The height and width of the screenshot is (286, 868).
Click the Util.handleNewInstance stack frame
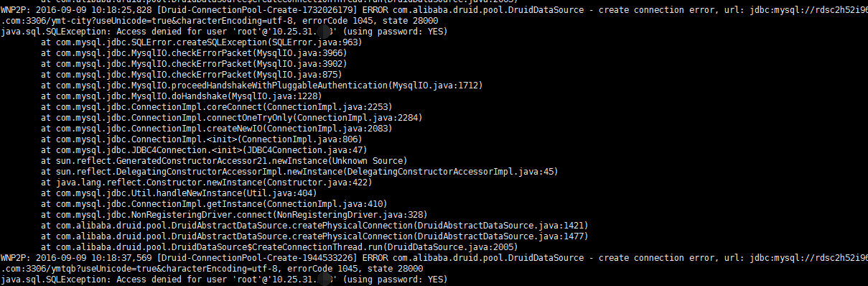(x=179, y=193)
